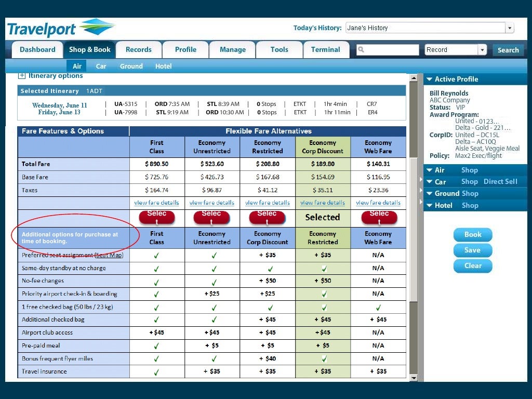
Task: Click First Class travel insurance checkmark
Action: pos(156,372)
